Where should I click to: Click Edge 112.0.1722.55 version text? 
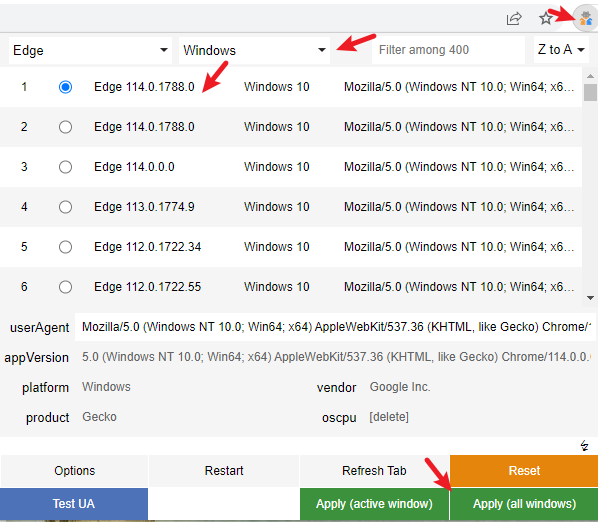(x=148, y=287)
